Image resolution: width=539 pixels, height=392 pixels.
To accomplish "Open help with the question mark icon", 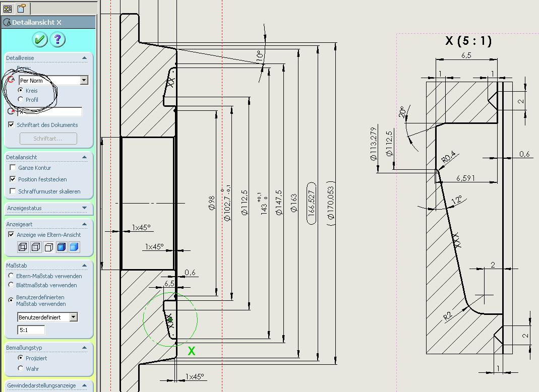I will point(57,39).
